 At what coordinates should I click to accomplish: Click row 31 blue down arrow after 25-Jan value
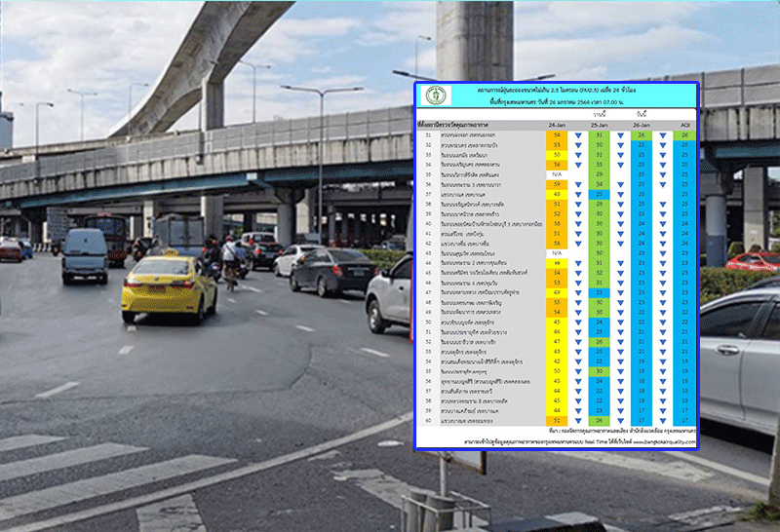621,134
